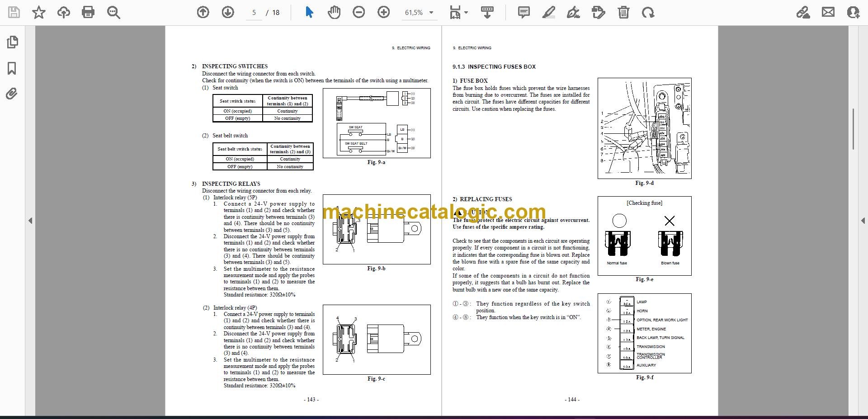The height and width of the screenshot is (419, 868).
Task: Open fit page options dropdown
Action: (459, 13)
